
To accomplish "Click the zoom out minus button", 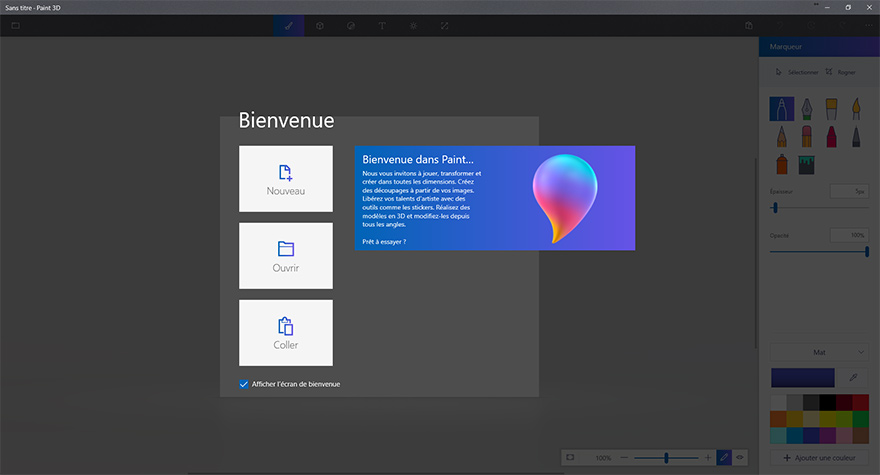I will pos(624,458).
